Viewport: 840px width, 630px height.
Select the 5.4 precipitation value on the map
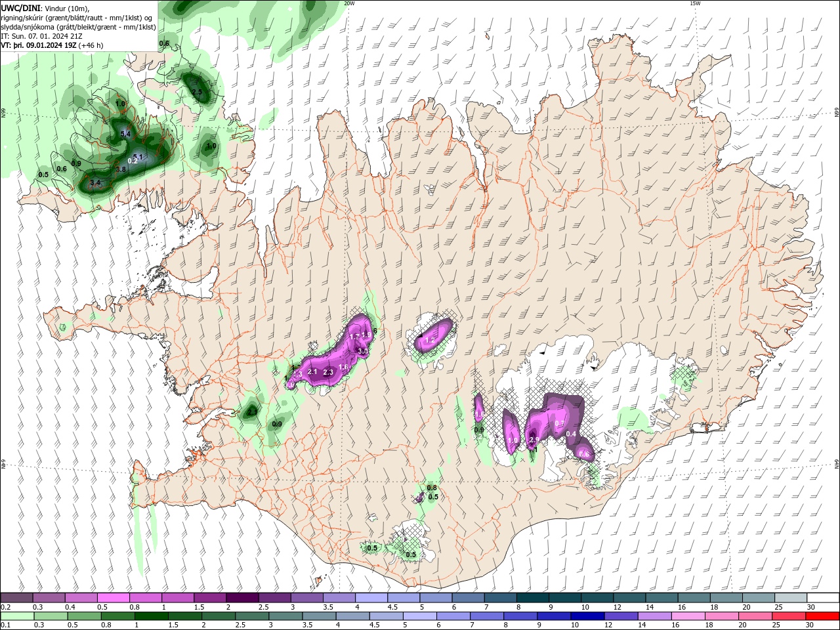click(x=126, y=134)
